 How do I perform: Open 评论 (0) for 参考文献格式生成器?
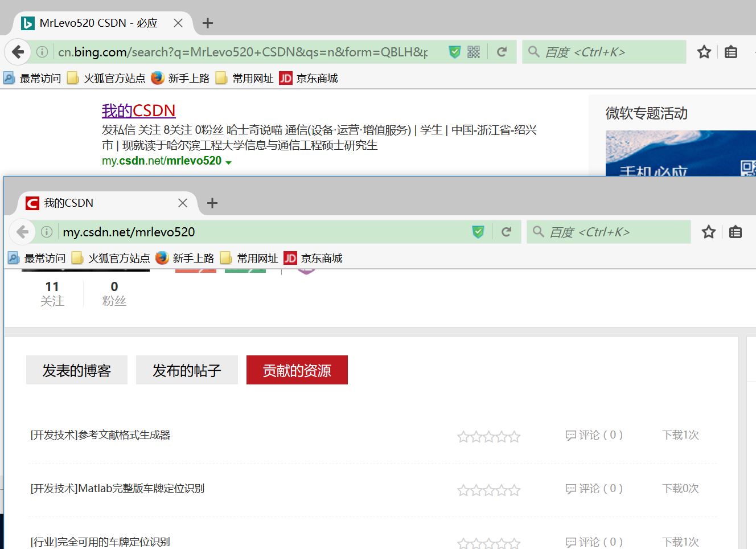(594, 435)
